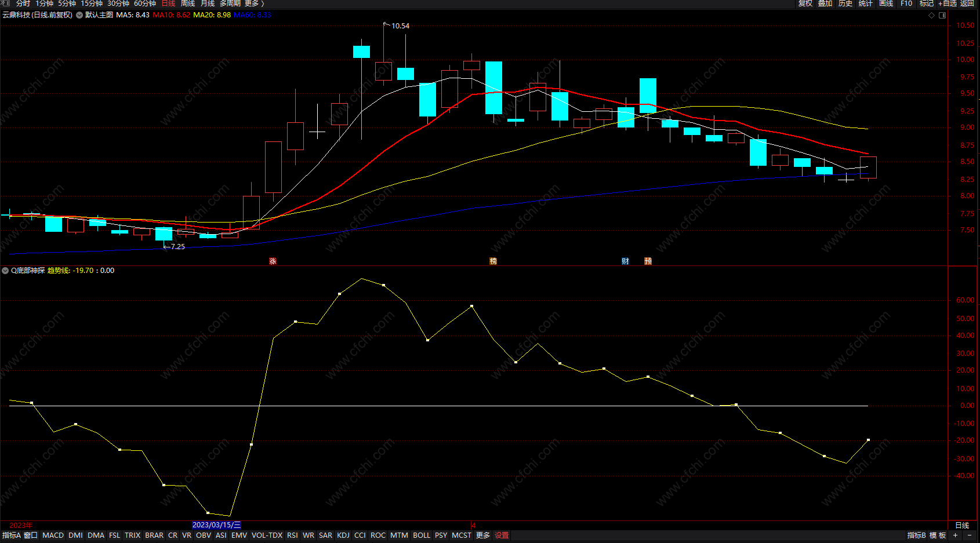Click the 指标A tab in the bottom bar

[11, 535]
